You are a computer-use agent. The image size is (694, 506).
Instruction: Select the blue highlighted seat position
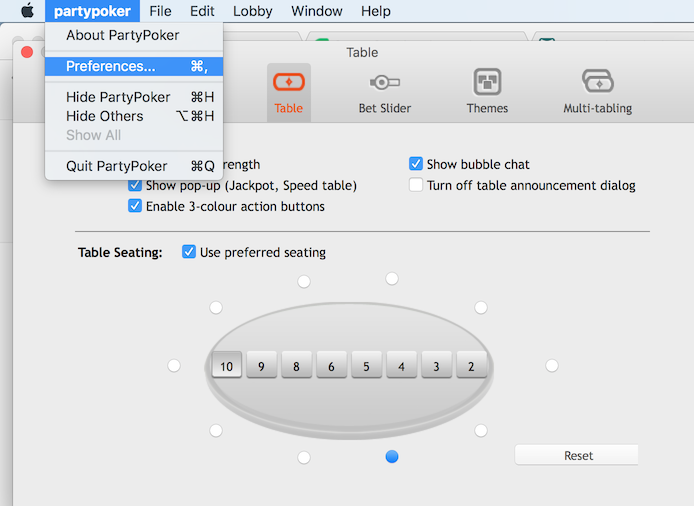tap(392, 456)
